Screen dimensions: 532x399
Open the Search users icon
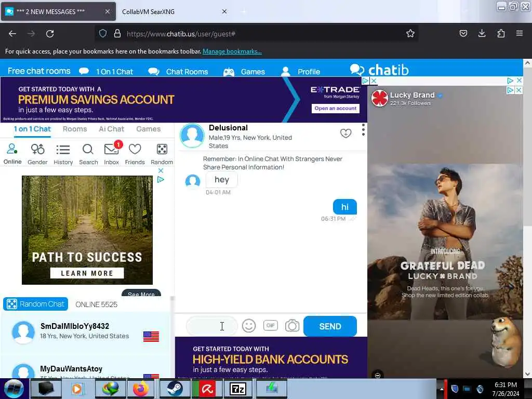[x=88, y=154]
